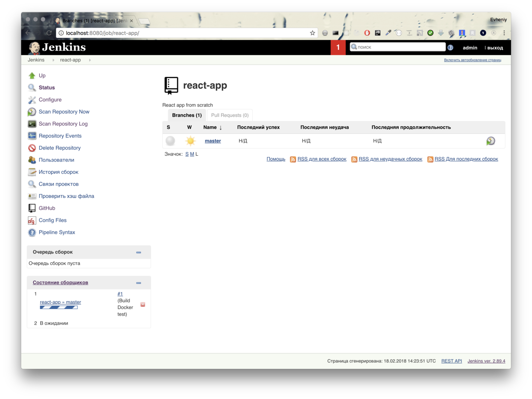
Task: Click the Pipeline Syntax help icon
Action: click(32, 232)
